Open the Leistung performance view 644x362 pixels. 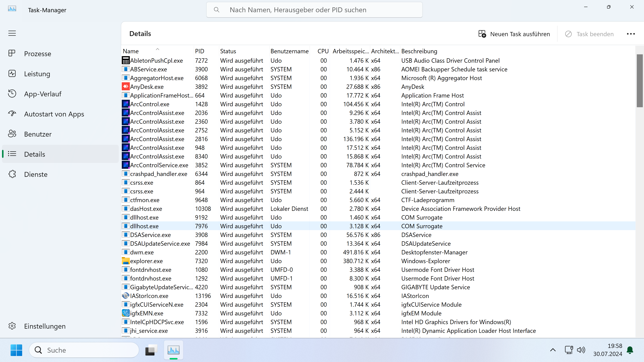[37, 74]
